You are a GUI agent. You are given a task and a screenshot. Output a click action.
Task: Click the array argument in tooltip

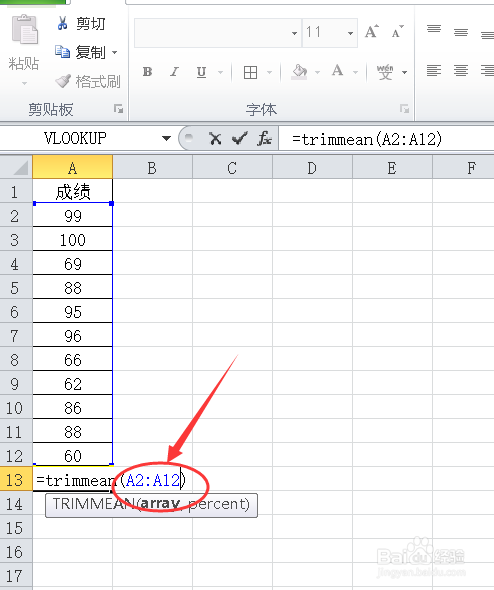click(160, 504)
